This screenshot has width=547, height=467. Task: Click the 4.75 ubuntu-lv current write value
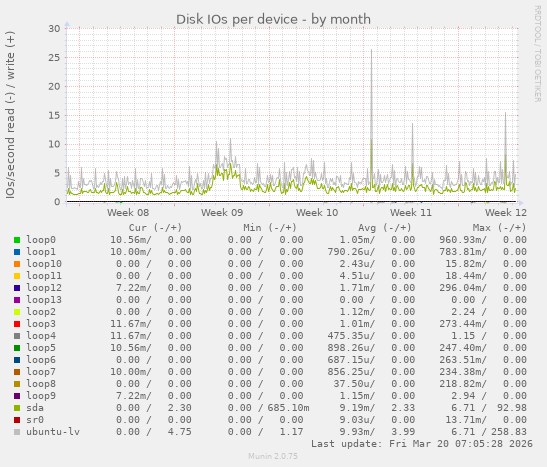click(x=179, y=432)
